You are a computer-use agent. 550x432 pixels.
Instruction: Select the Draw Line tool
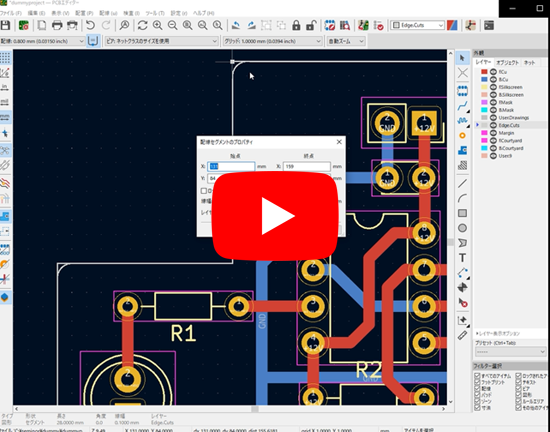click(x=462, y=183)
